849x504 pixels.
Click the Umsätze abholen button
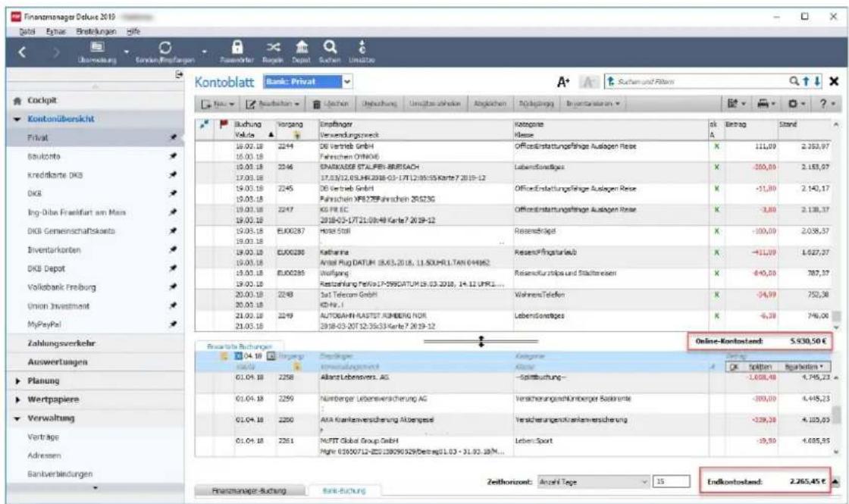pyautogui.click(x=435, y=103)
